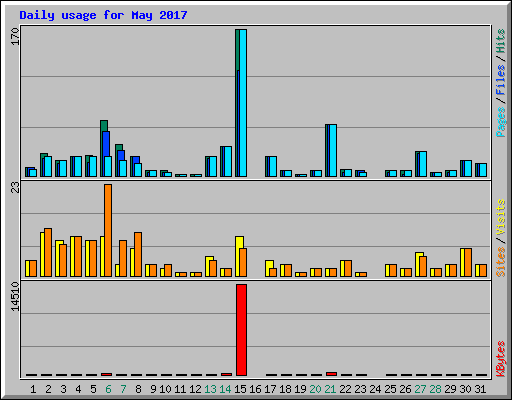Select day label 30 on the x-axis
Image resolution: width=512 pixels, height=400 pixels.
tap(465, 389)
